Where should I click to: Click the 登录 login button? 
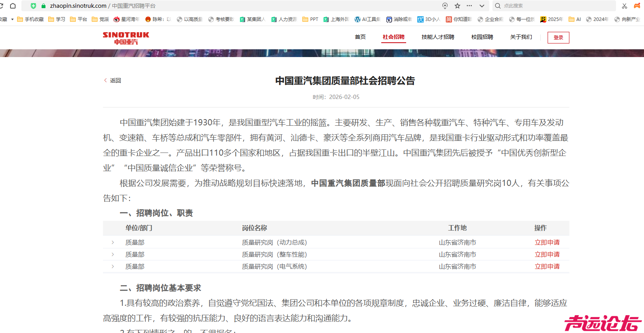[x=558, y=37]
